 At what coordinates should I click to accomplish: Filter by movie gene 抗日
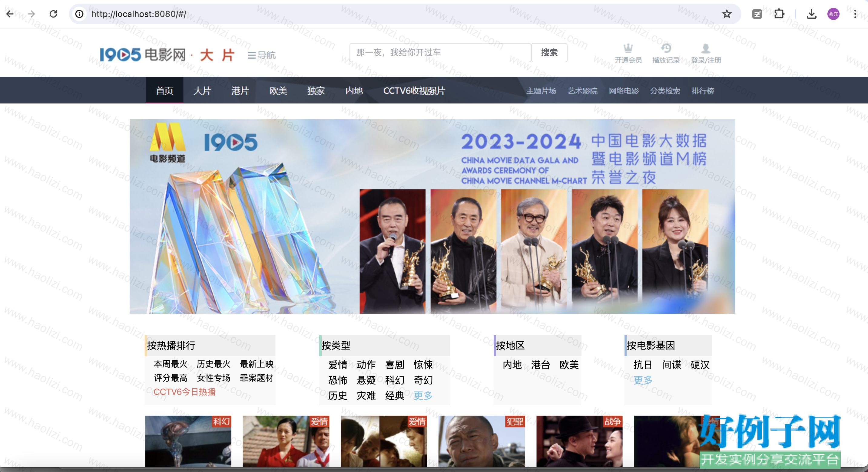pyautogui.click(x=643, y=365)
